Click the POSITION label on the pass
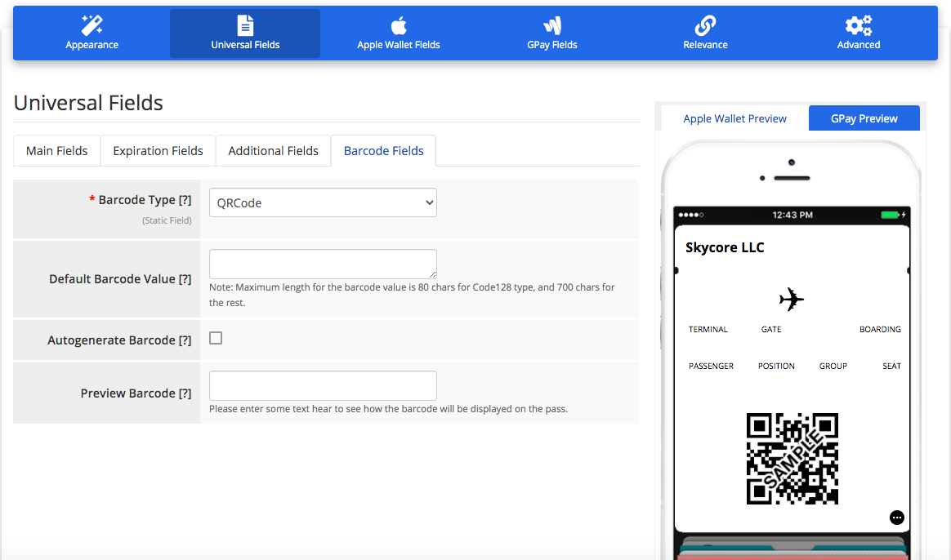Viewport: 951px width, 560px height. click(x=775, y=366)
